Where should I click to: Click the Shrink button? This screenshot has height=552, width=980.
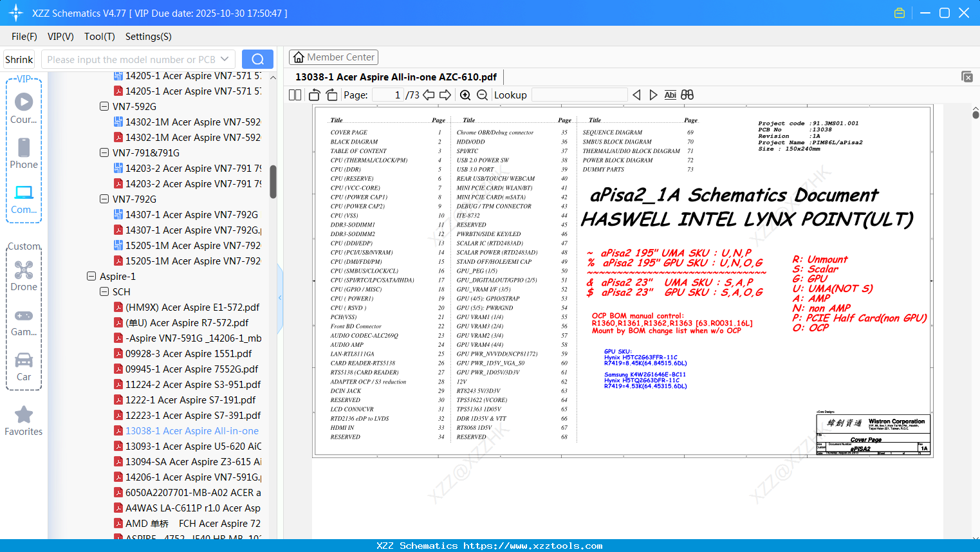pos(19,59)
